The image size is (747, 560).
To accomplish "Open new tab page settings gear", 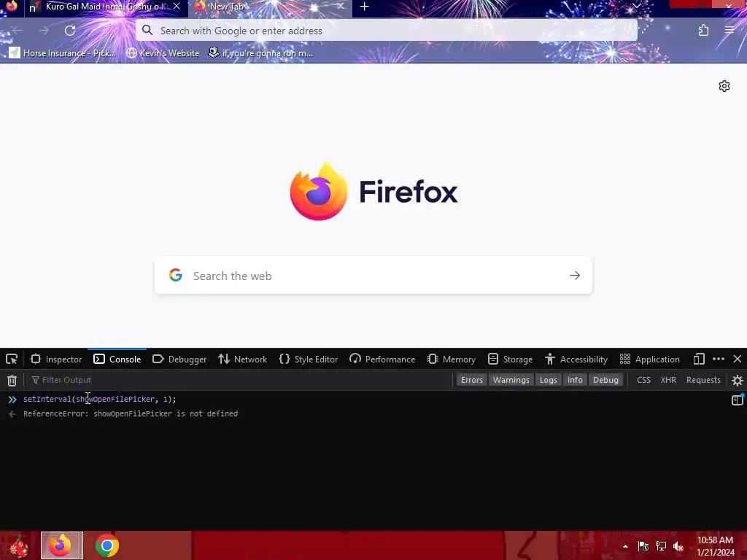I will coord(724,86).
